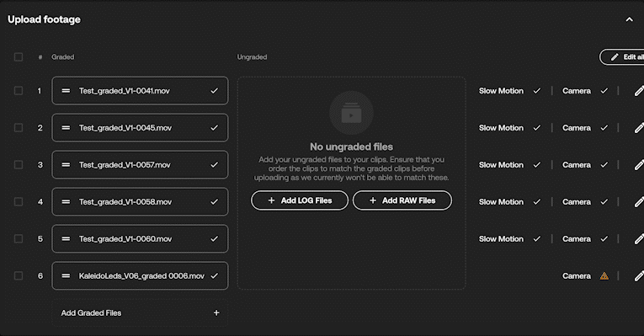Click Camera label in row 1
The height and width of the screenshot is (336, 644).
(x=577, y=91)
